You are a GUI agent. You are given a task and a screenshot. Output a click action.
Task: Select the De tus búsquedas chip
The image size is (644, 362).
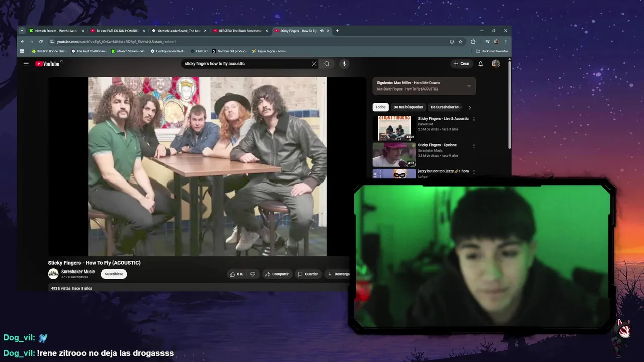pos(408,107)
